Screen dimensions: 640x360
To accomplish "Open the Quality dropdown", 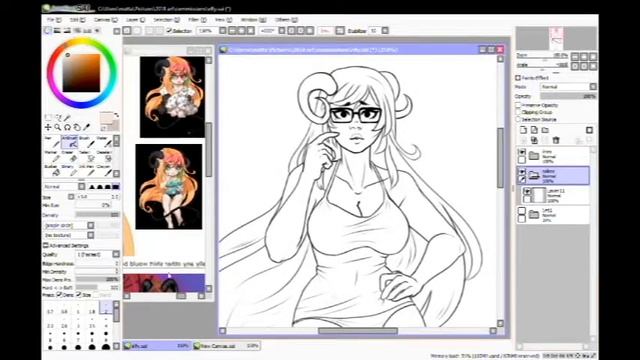I will pyautogui.click(x=98, y=254).
